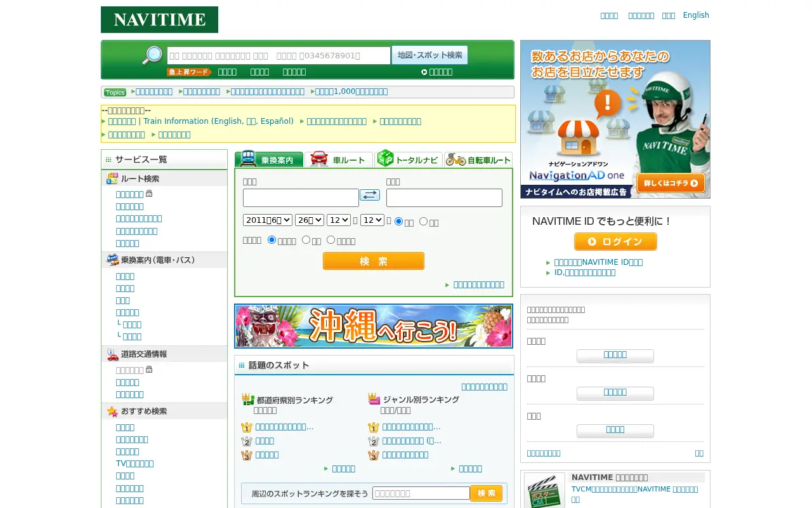This screenshot has height=508, width=812.
Task: Select the checked radio in the sort-order row
Action: [272, 240]
